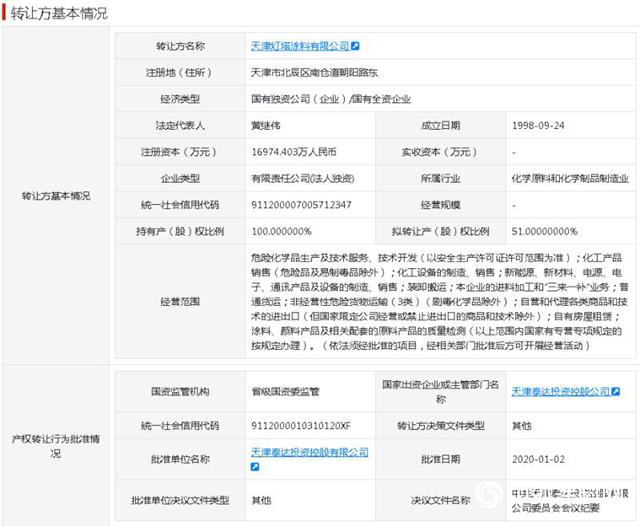Viewport: 640px width, 526px height.
Task: Click the 成立日期 label
Action: click(x=441, y=125)
